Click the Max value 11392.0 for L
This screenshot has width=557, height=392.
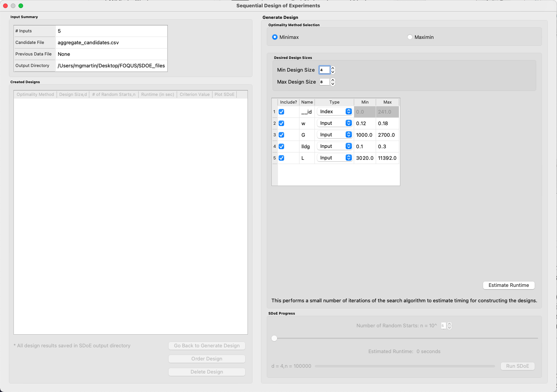(x=387, y=158)
